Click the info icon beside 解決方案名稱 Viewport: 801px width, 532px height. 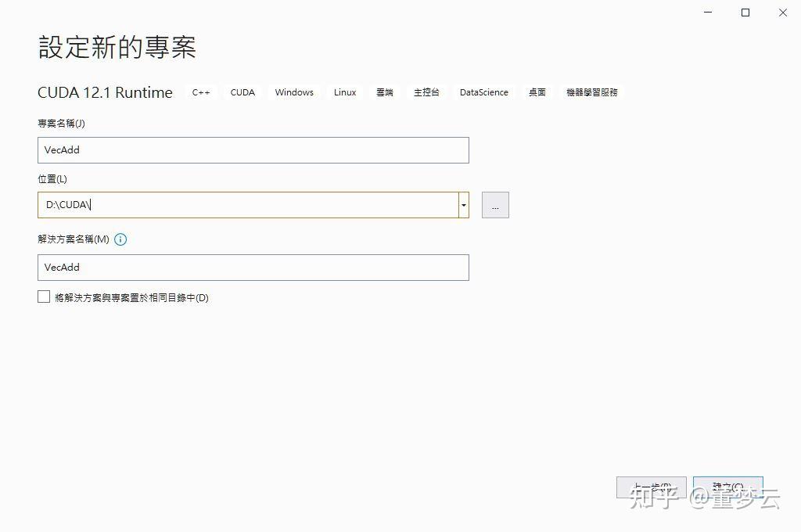(120, 239)
